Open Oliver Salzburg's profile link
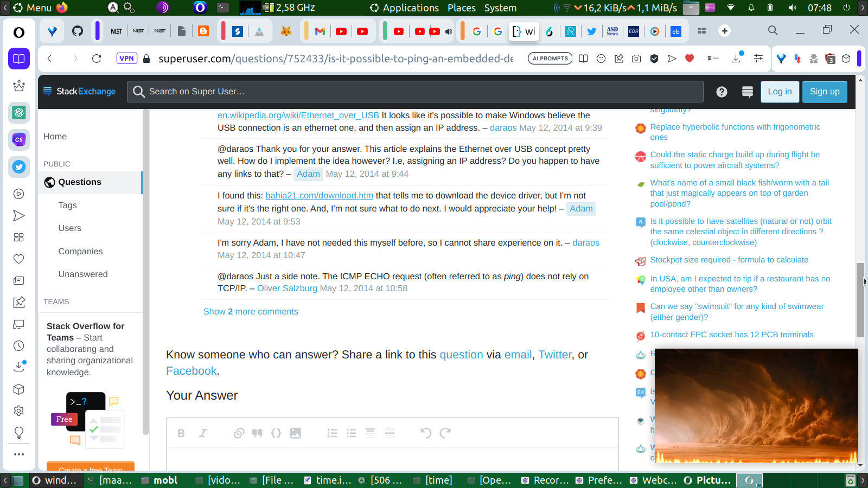Image resolution: width=868 pixels, height=488 pixels. [x=287, y=288]
